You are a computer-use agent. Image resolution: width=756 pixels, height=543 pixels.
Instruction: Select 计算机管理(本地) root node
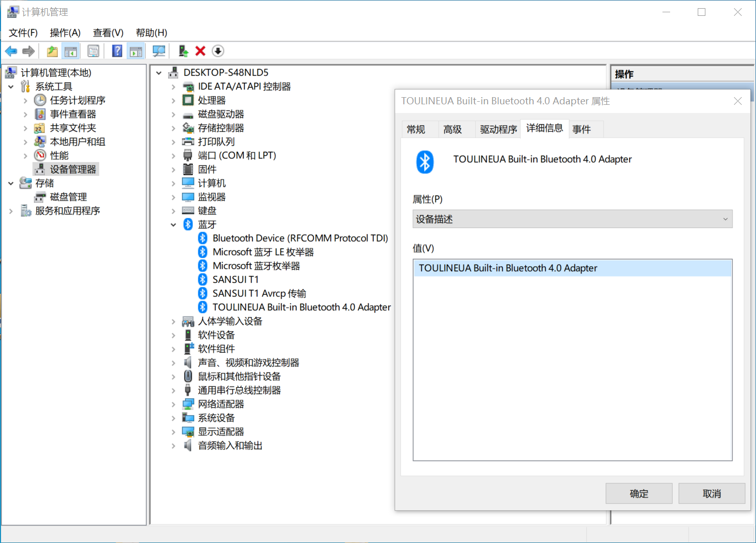point(56,73)
